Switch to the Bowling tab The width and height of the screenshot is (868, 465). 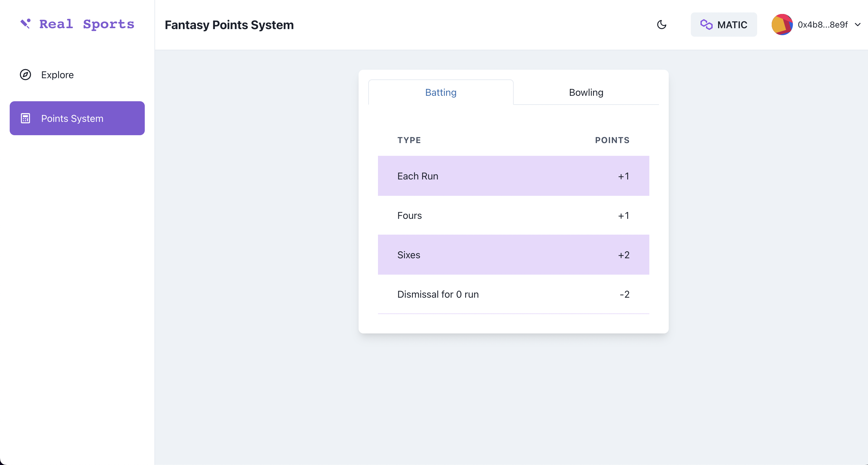point(586,92)
